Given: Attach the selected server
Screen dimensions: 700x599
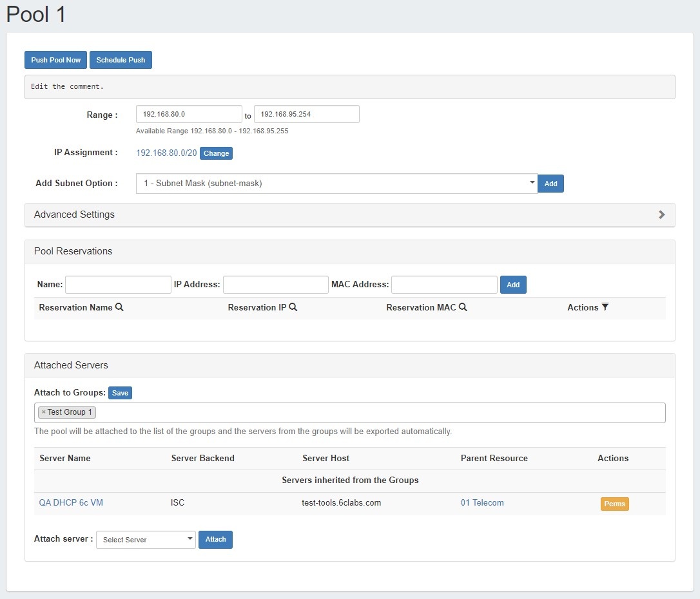Looking at the screenshot, I should coord(215,540).
